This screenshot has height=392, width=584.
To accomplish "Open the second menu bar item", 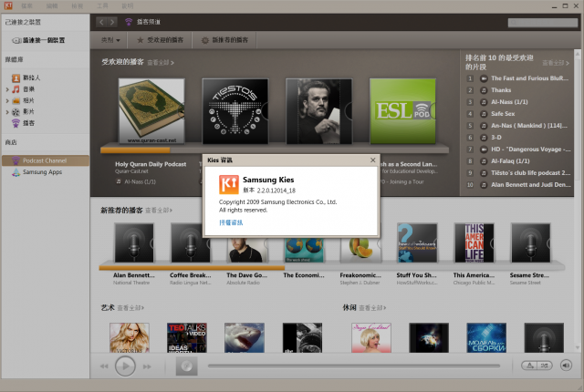I will (x=52, y=5).
